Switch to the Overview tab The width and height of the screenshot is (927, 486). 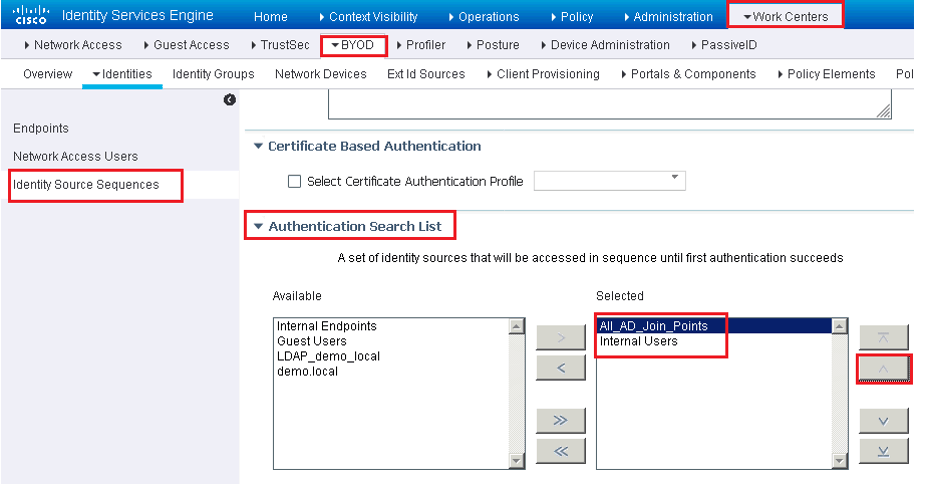coord(48,74)
